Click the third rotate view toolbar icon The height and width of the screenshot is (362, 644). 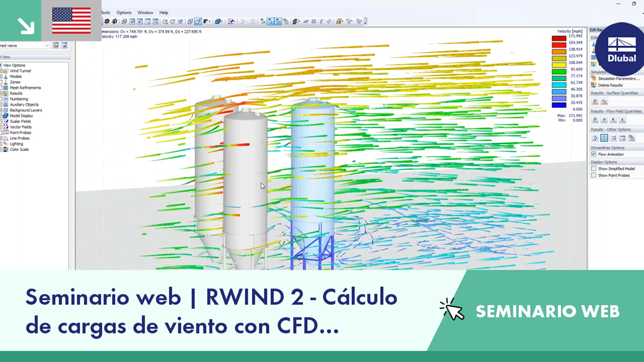180,21
